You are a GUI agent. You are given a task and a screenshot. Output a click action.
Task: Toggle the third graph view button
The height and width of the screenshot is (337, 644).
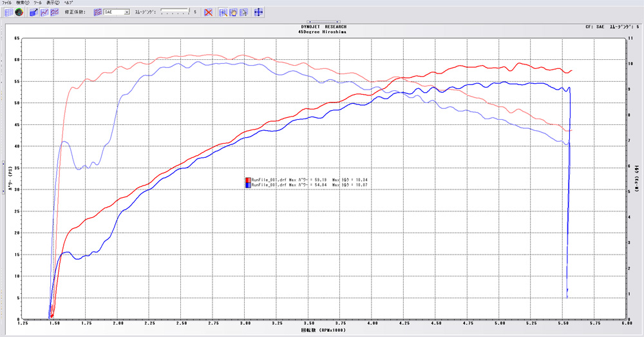[55, 12]
